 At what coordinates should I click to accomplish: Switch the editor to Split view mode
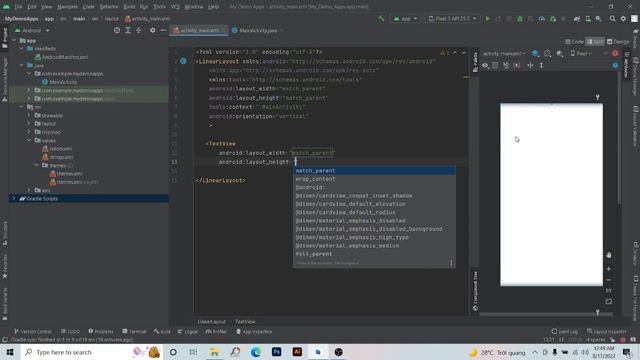[x=595, y=42]
